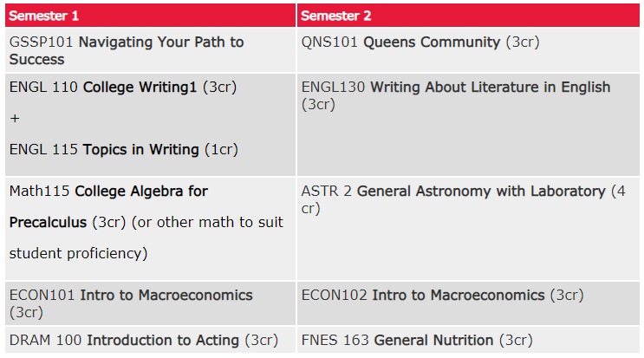Click the plus sign between ENGL courses
The image size is (644, 358).
pyautogui.click(x=14, y=119)
